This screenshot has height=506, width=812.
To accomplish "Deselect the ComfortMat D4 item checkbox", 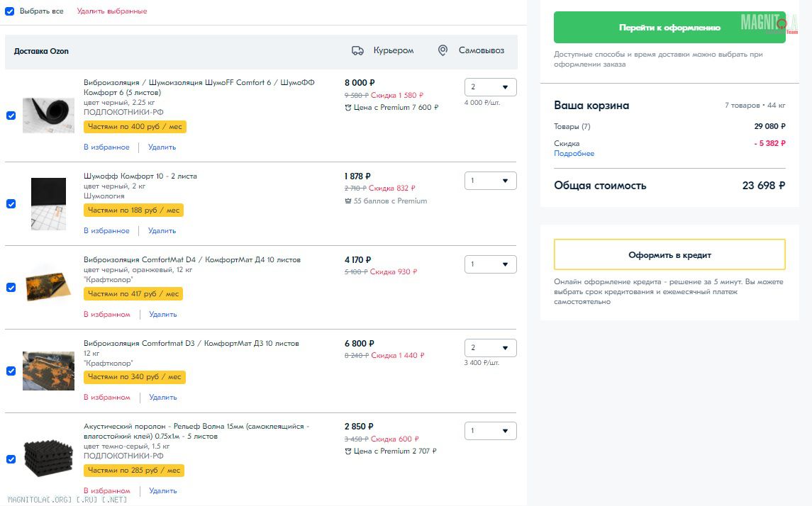I will [11, 288].
